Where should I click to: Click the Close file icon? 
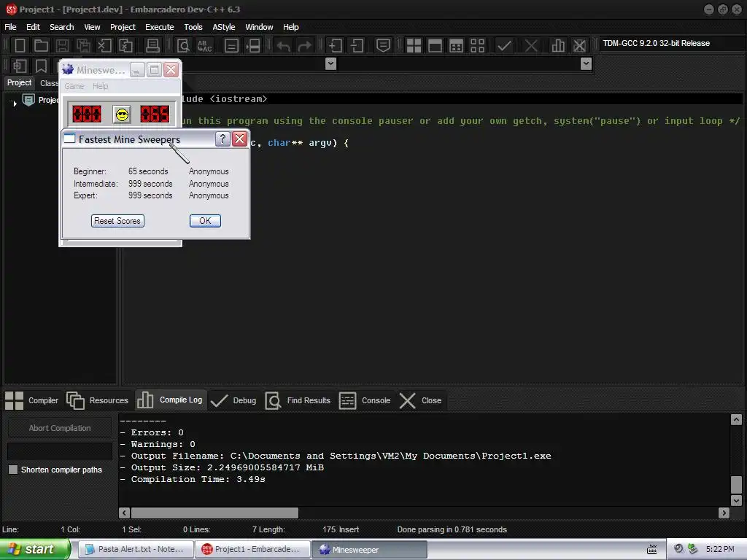pyautogui.click(x=104, y=46)
